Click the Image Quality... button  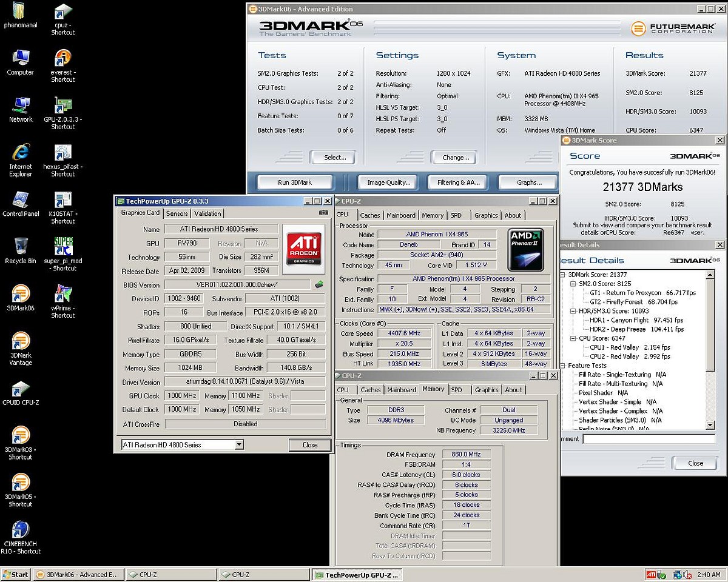pos(389,182)
